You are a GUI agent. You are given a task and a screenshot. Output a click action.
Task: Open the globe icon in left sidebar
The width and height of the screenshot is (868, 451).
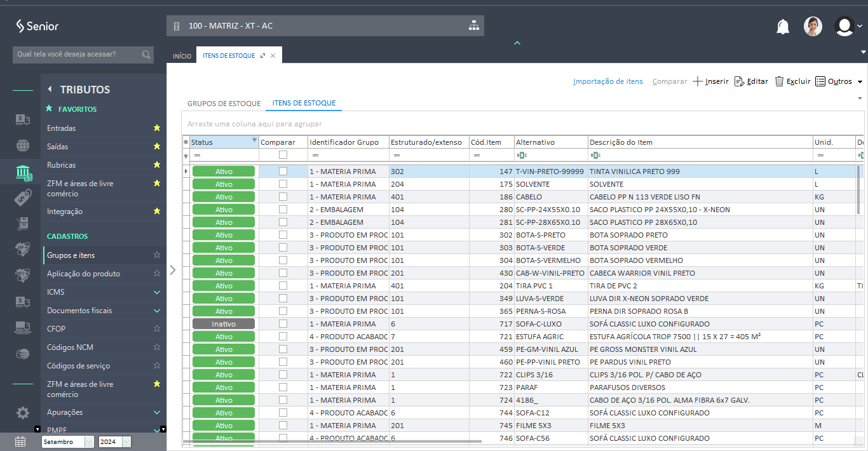(x=23, y=145)
